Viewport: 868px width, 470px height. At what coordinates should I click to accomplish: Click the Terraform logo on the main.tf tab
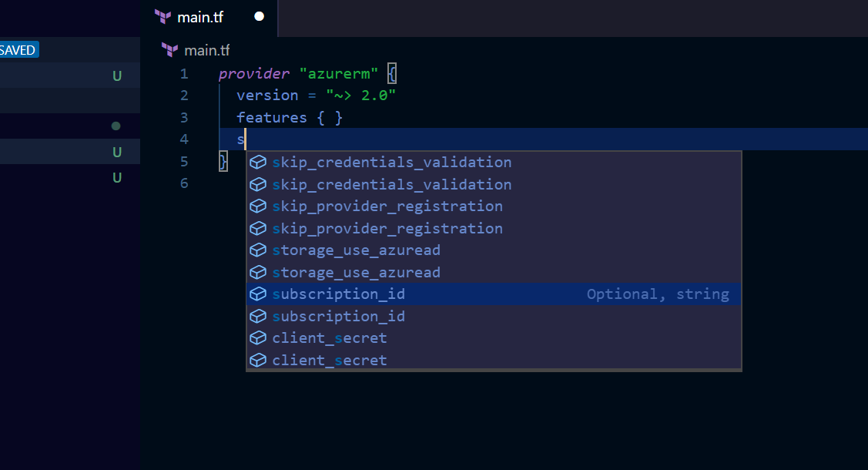point(163,17)
